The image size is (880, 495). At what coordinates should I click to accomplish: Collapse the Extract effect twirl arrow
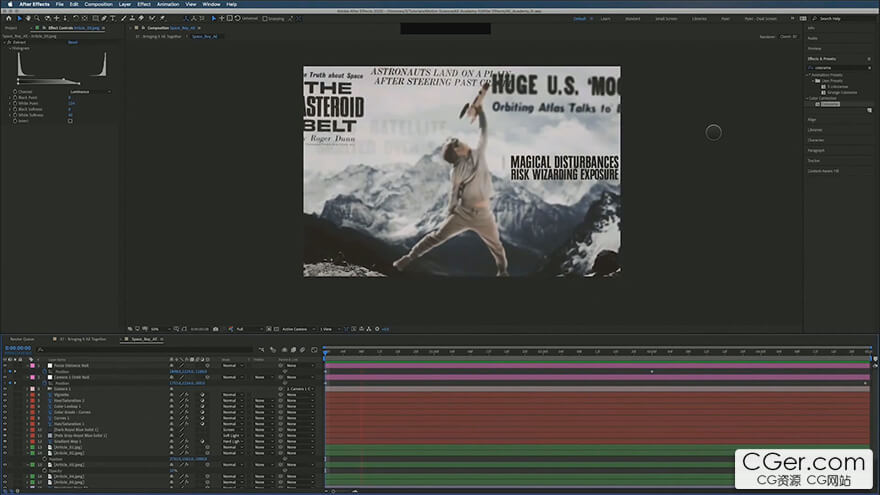click(x=5, y=42)
